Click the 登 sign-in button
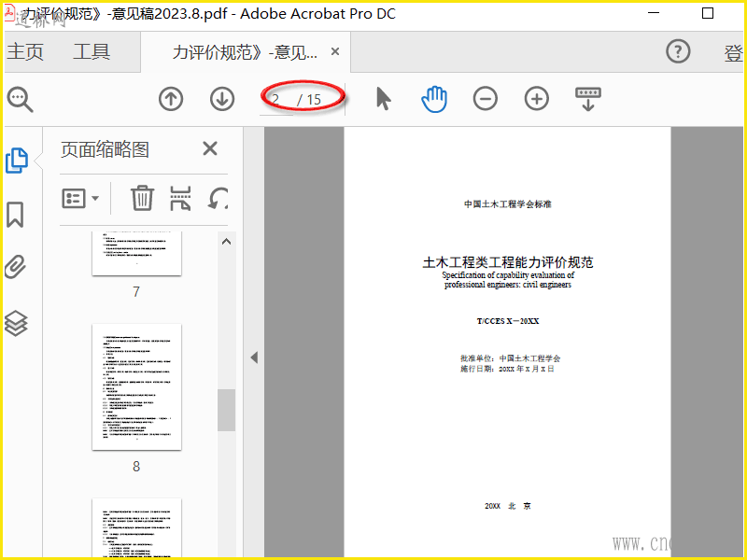The image size is (747, 560). pos(734,52)
